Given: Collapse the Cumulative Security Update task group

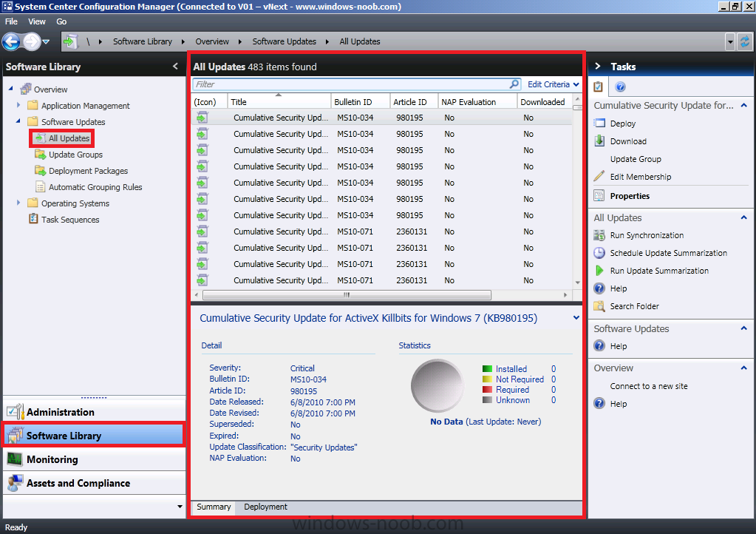Looking at the screenshot, I should (744, 105).
